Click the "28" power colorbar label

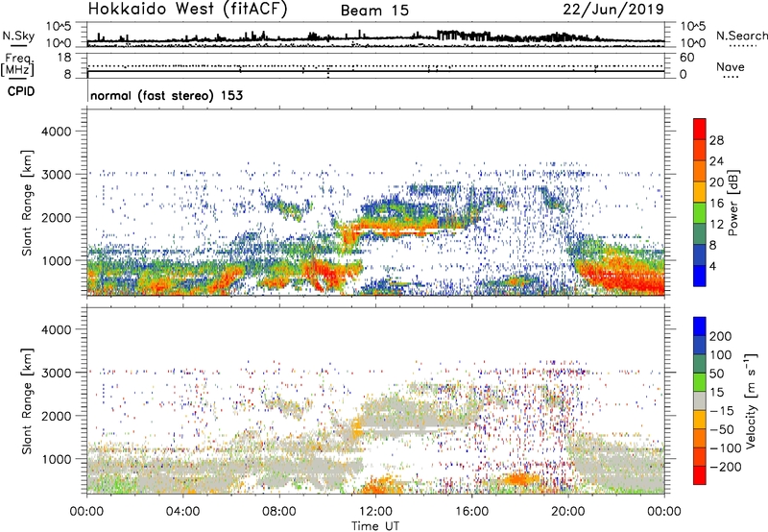(716, 140)
